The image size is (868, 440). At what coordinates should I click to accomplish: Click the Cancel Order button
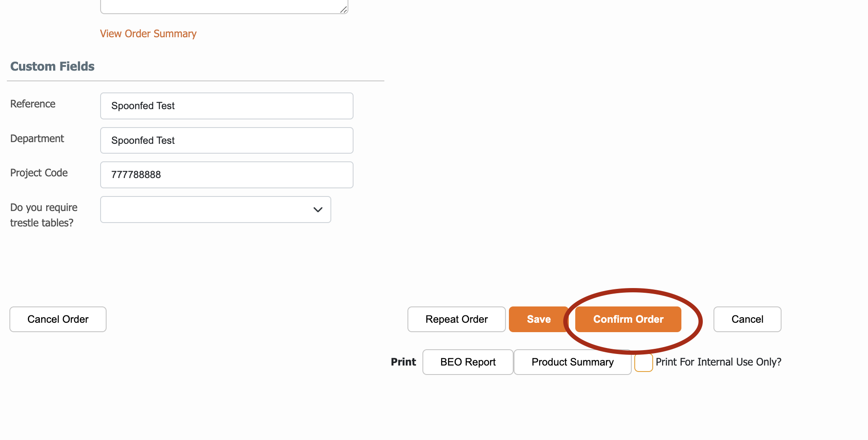(x=58, y=319)
